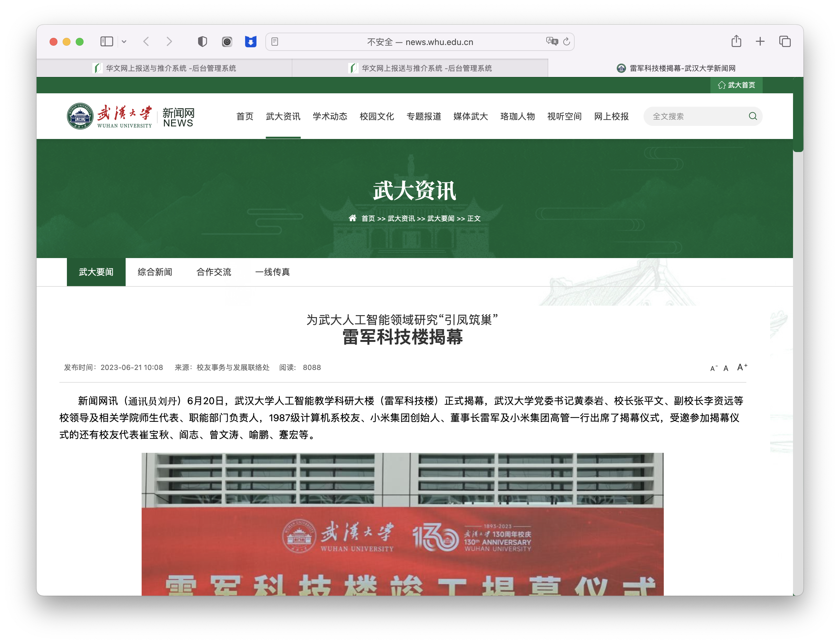The width and height of the screenshot is (840, 644).
Task: Click the translate page icon
Action: pyautogui.click(x=552, y=41)
